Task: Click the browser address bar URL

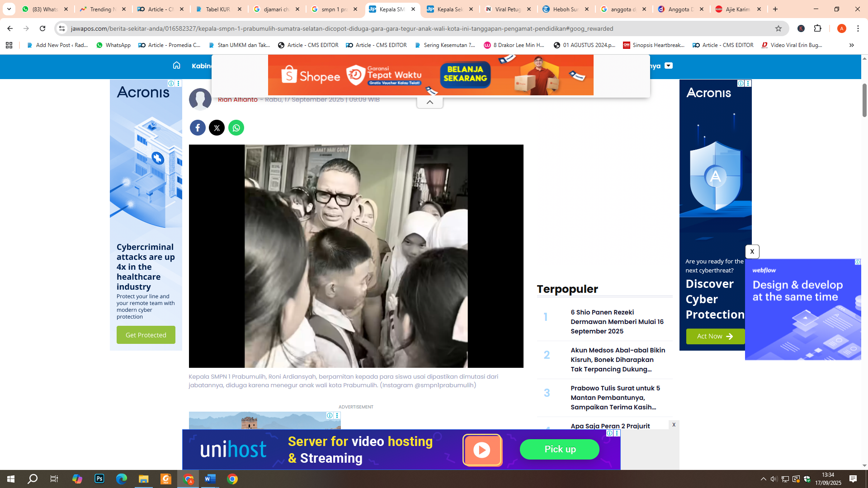Action: coord(342,28)
